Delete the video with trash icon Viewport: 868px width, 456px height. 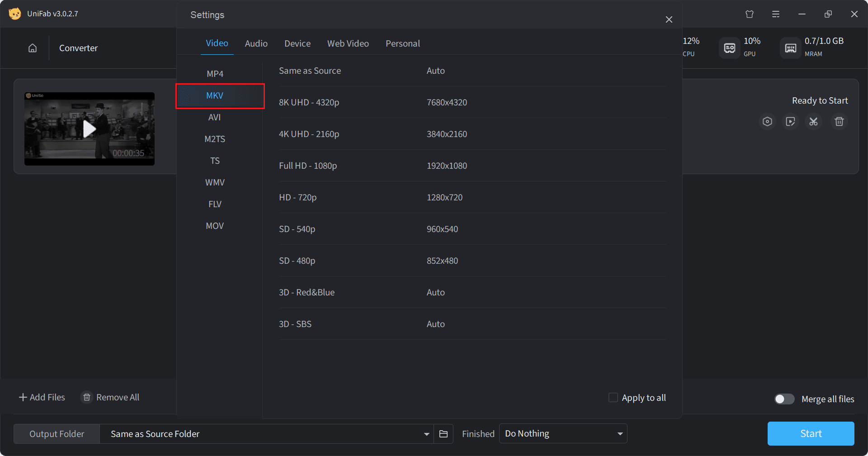839,122
